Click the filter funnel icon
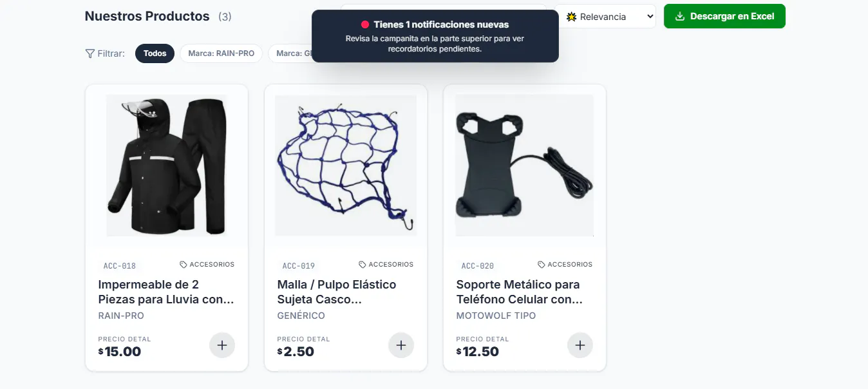The image size is (868, 389). 90,53
